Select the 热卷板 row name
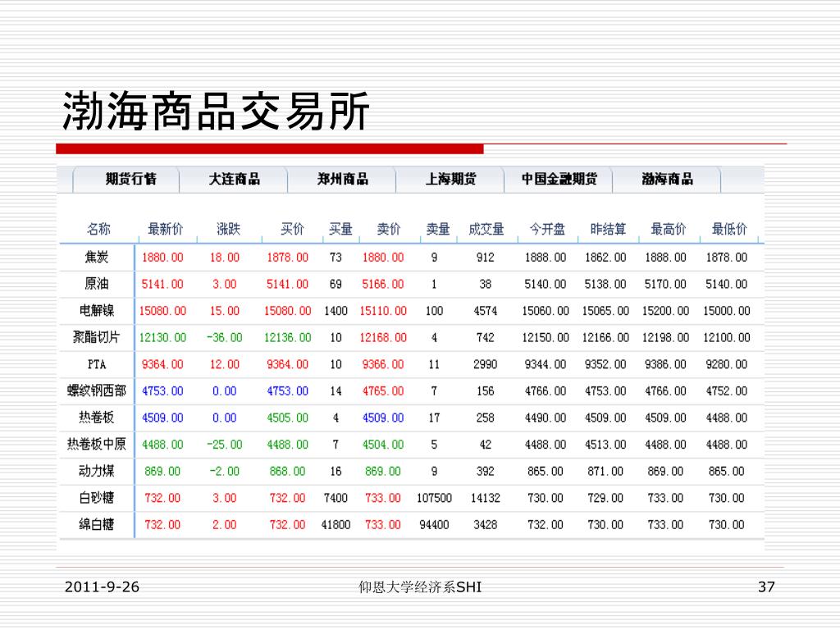The width and height of the screenshot is (840, 630). point(97,418)
